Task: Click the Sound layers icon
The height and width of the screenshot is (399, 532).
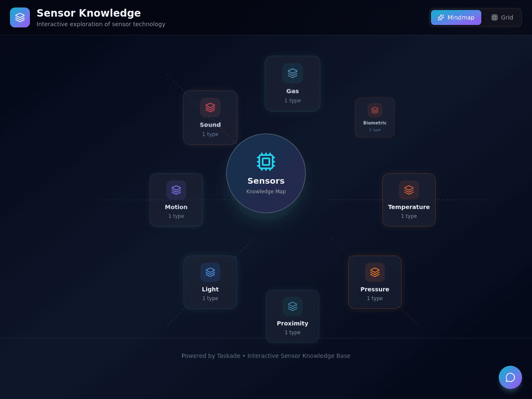Action: pyautogui.click(x=210, y=107)
